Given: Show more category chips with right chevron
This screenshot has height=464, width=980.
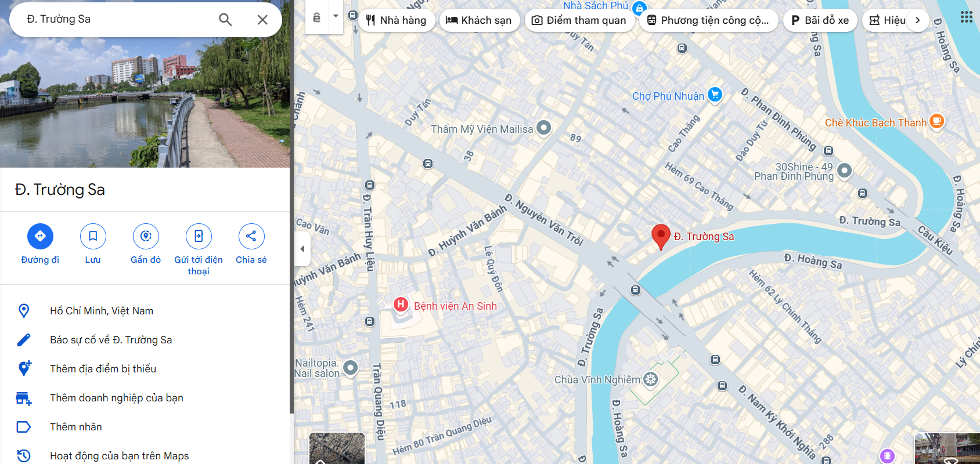Looking at the screenshot, I should pyautogui.click(x=917, y=20).
